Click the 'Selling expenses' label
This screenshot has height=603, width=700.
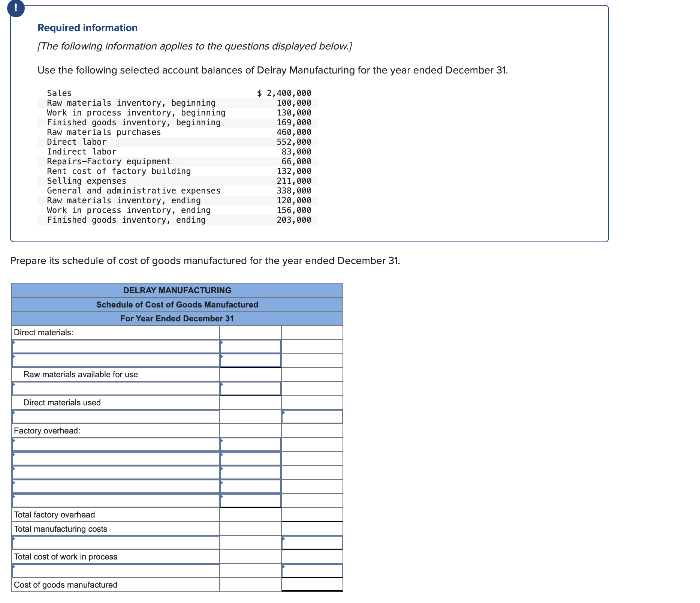[87, 181]
